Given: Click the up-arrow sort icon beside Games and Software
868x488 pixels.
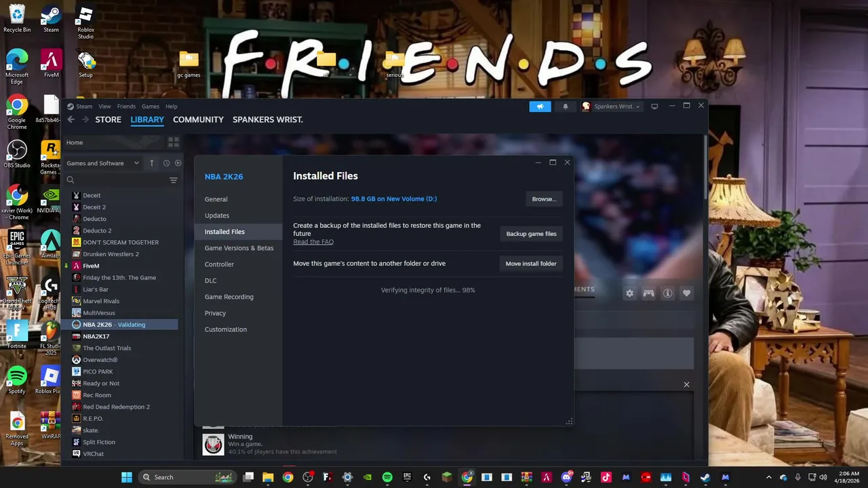Looking at the screenshot, I should pyautogui.click(x=152, y=163).
